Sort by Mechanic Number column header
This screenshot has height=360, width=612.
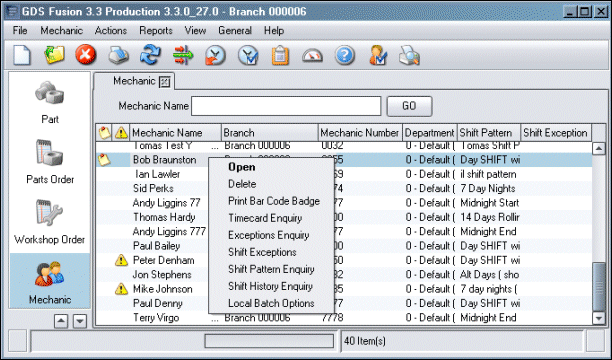(360, 133)
